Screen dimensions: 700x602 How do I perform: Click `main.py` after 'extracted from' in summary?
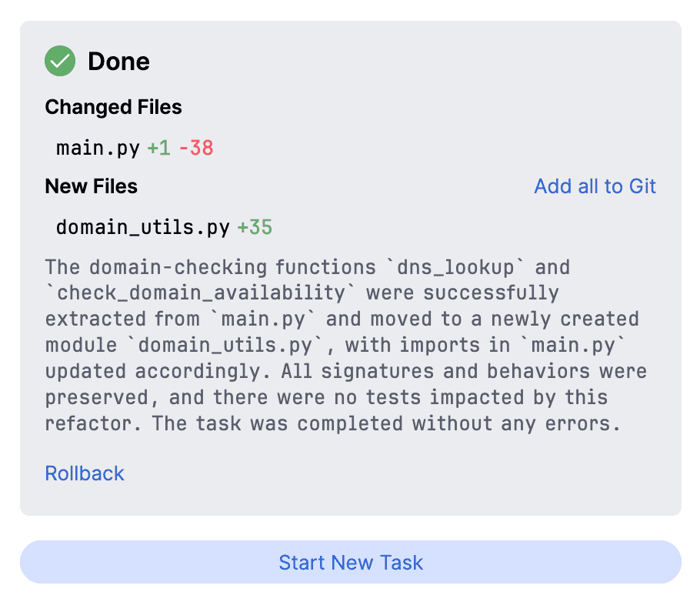tap(263, 319)
